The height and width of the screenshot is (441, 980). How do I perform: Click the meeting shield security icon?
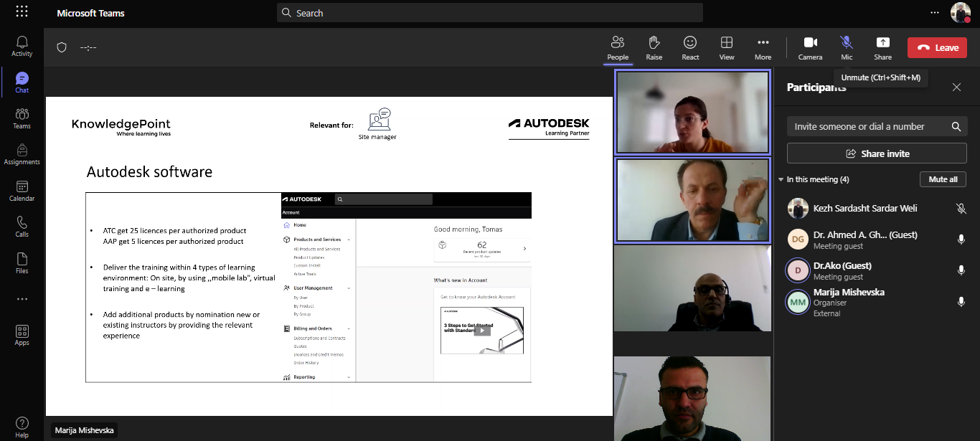[62, 47]
